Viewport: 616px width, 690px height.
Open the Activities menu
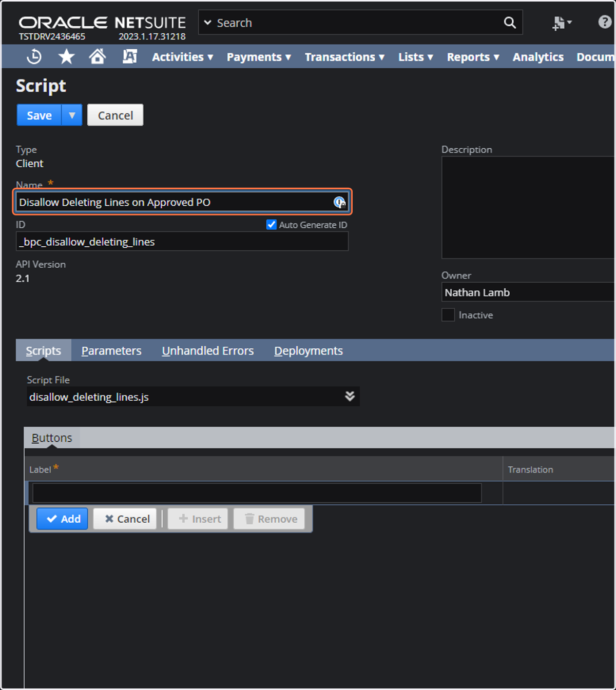point(182,57)
